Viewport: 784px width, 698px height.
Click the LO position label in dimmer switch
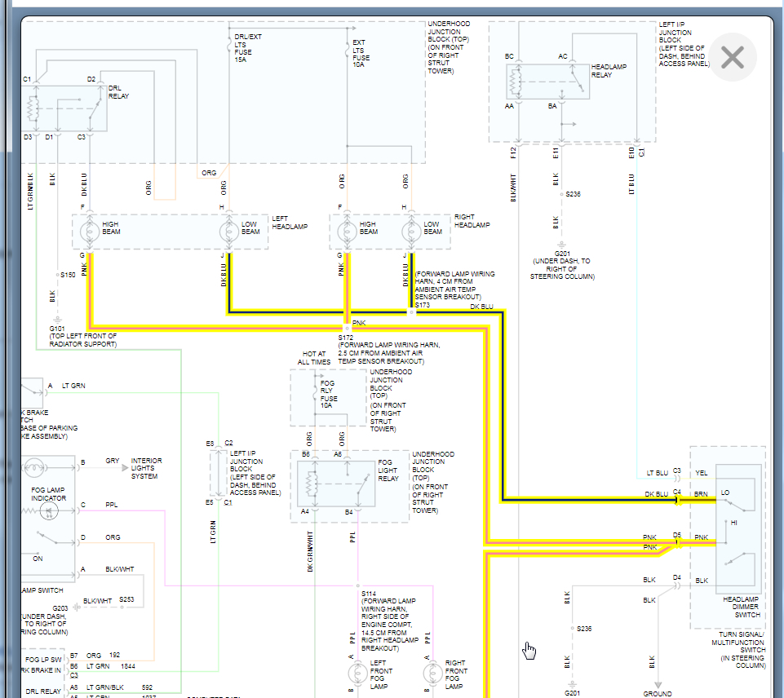point(725,493)
